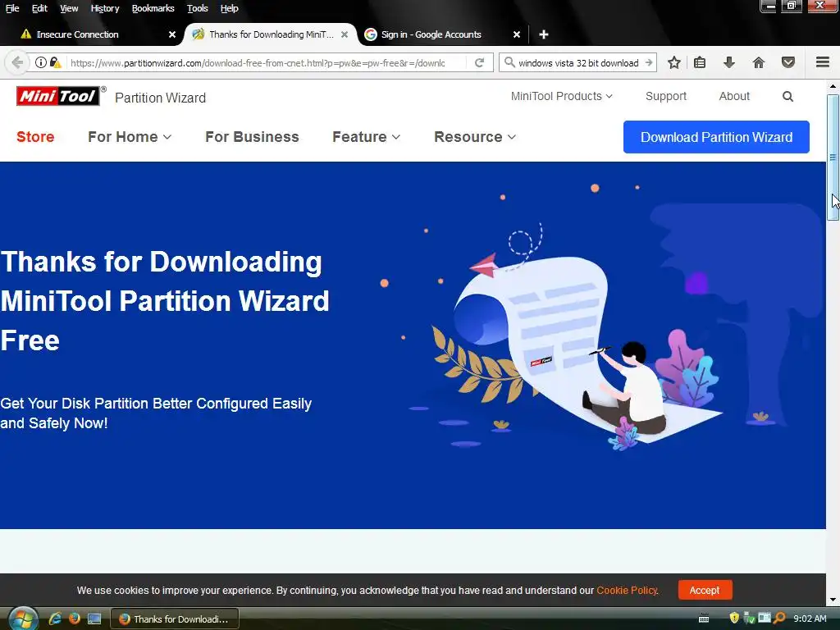
Task: Close the Insecure Connection tab
Action: 172,34
